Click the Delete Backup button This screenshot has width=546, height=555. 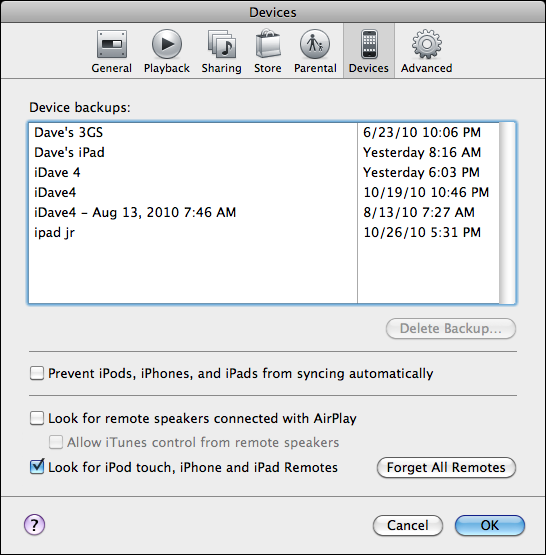[x=451, y=328]
